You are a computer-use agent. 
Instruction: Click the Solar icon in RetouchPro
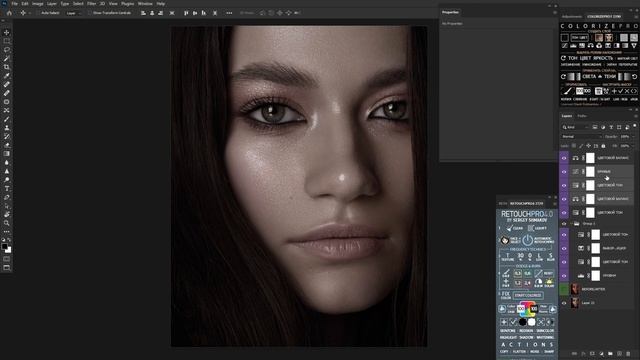(x=549, y=282)
